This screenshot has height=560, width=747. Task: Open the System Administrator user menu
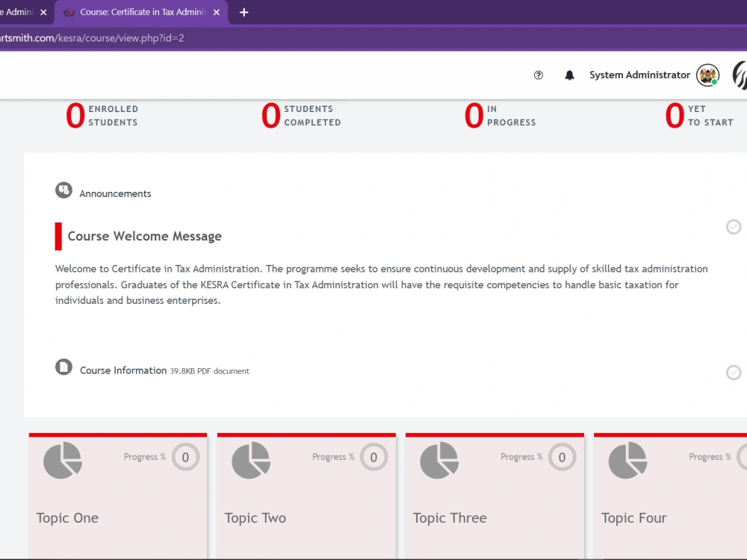pos(639,75)
